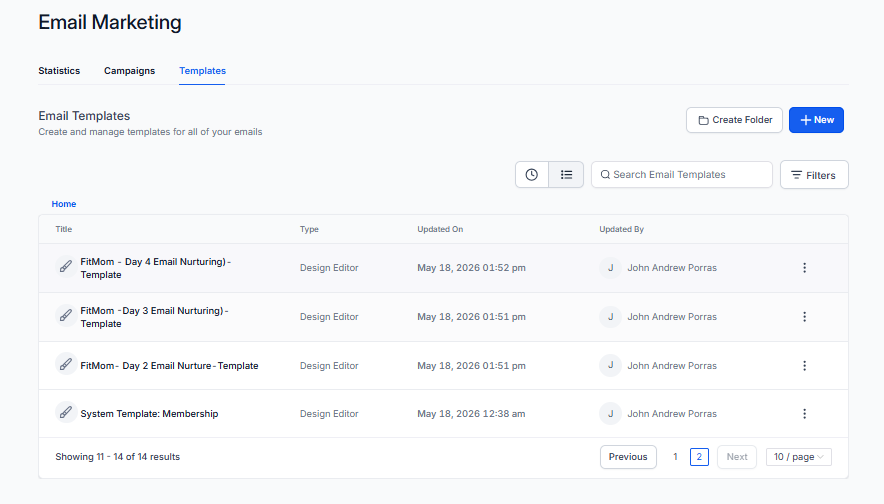Switch to the Campaigns tab
Image resolution: width=884 pixels, height=504 pixels.
coord(129,71)
